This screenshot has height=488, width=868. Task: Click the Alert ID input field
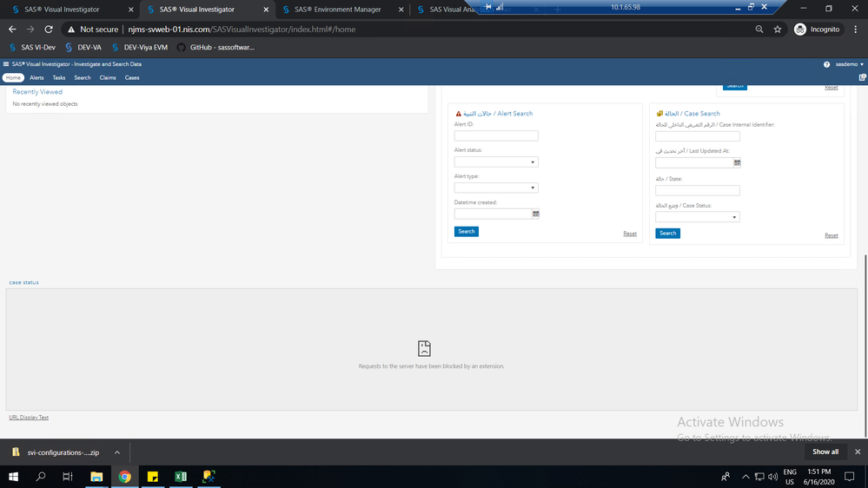tap(496, 135)
